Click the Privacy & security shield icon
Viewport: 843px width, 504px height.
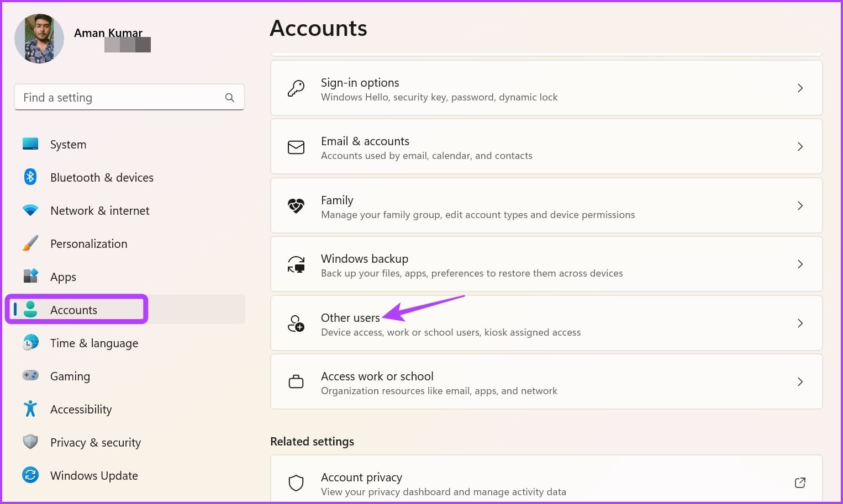tap(30, 442)
